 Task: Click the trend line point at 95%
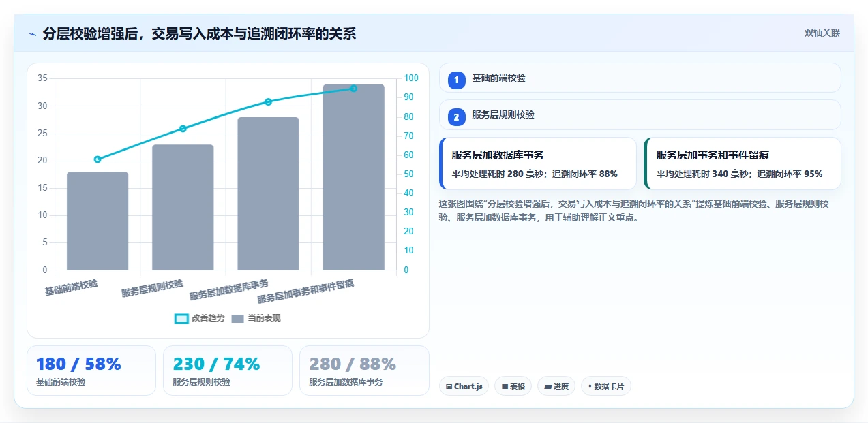pyautogui.click(x=353, y=89)
